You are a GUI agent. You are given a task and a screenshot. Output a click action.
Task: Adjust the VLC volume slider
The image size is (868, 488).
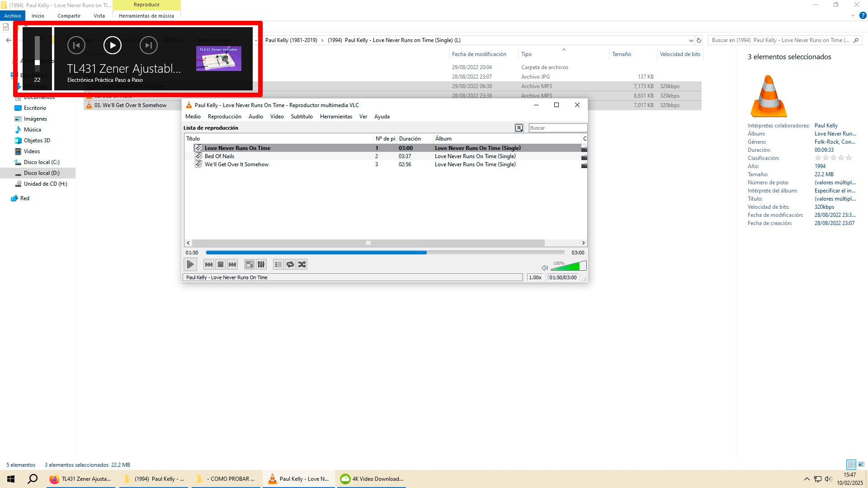pyautogui.click(x=568, y=266)
